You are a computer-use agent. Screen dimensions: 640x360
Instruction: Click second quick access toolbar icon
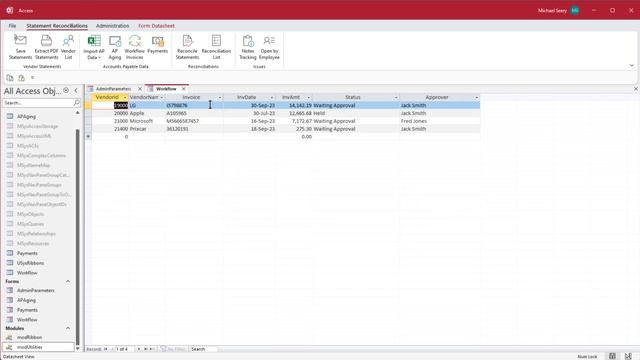tap(21, 78)
